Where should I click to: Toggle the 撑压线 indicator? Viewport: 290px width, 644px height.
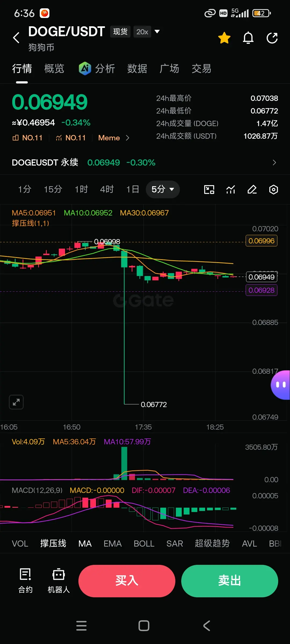coord(53,544)
